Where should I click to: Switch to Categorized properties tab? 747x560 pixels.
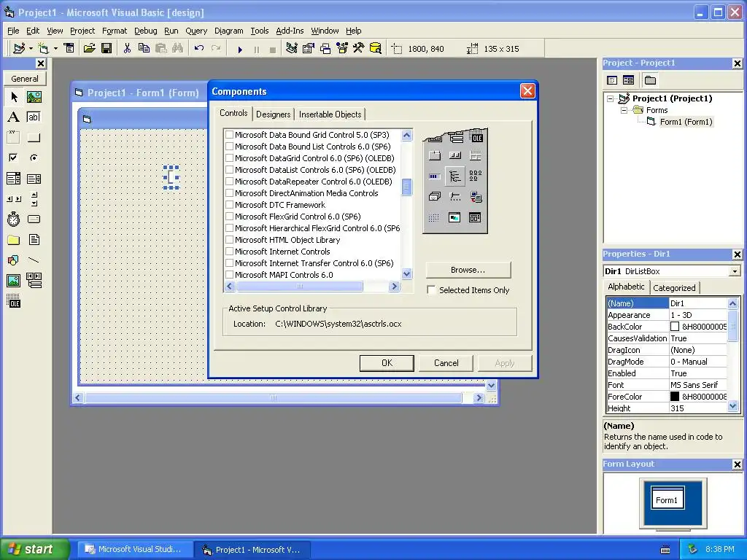[x=674, y=287]
